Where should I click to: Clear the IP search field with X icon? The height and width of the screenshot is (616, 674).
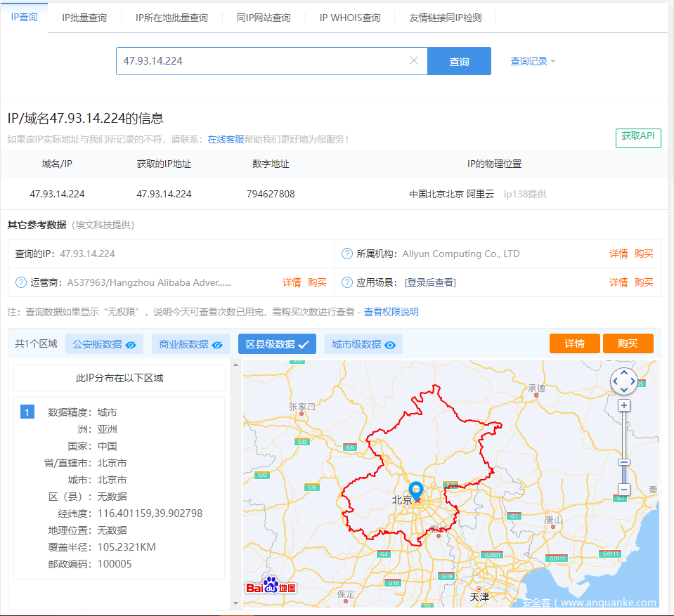pyautogui.click(x=414, y=61)
